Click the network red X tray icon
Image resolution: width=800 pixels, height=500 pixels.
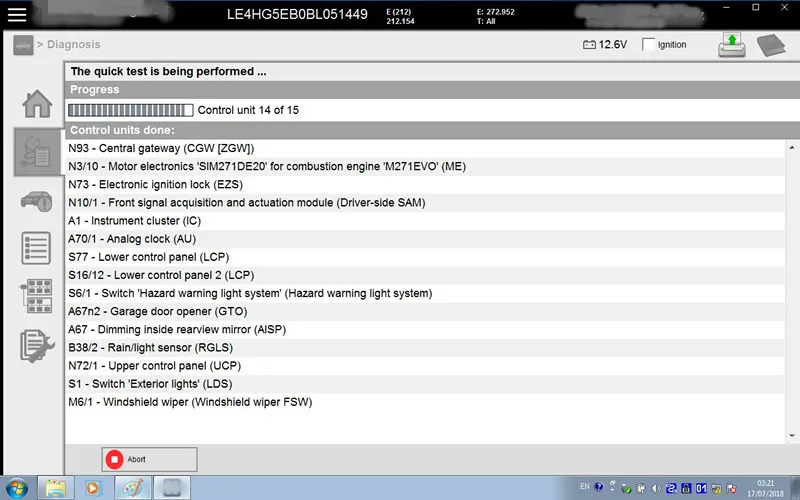(x=731, y=489)
